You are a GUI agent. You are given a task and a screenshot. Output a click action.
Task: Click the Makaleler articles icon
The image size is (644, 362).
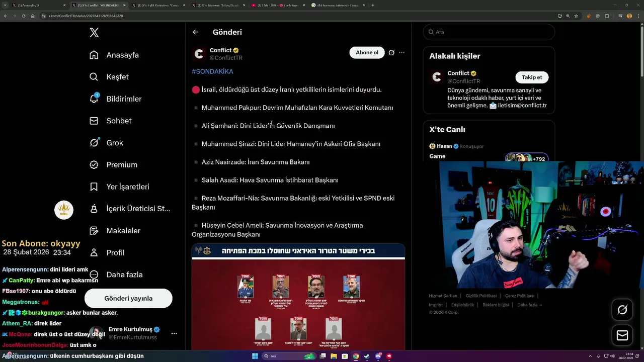point(94,231)
